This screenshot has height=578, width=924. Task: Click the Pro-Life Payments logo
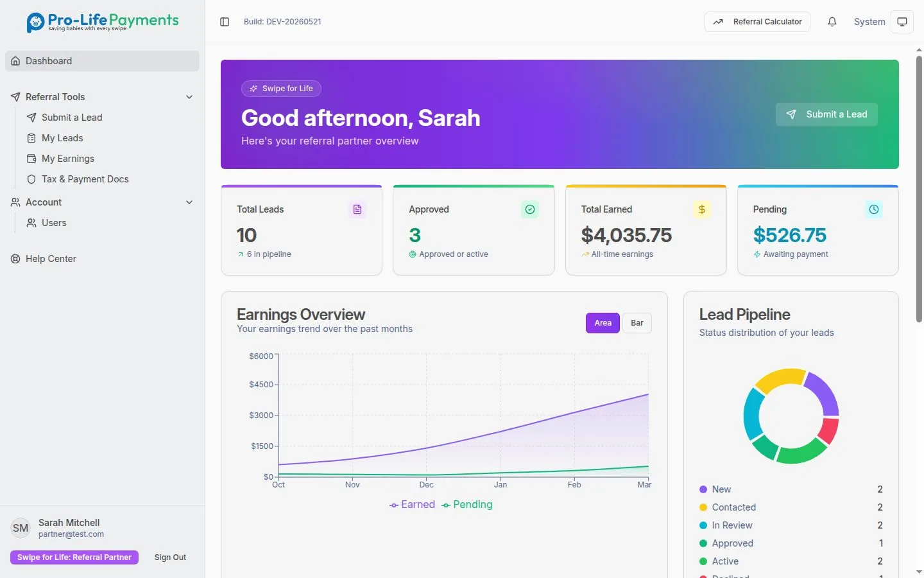click(103, 22)
